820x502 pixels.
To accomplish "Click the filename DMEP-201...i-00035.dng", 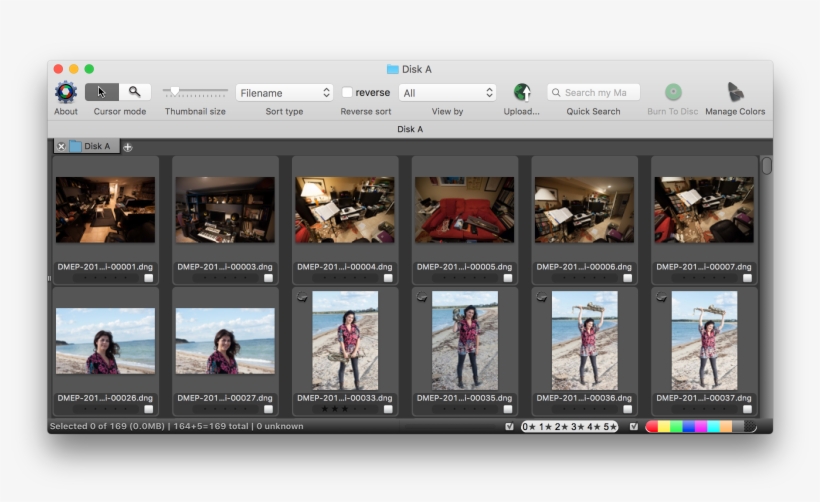I will [464, 398].
